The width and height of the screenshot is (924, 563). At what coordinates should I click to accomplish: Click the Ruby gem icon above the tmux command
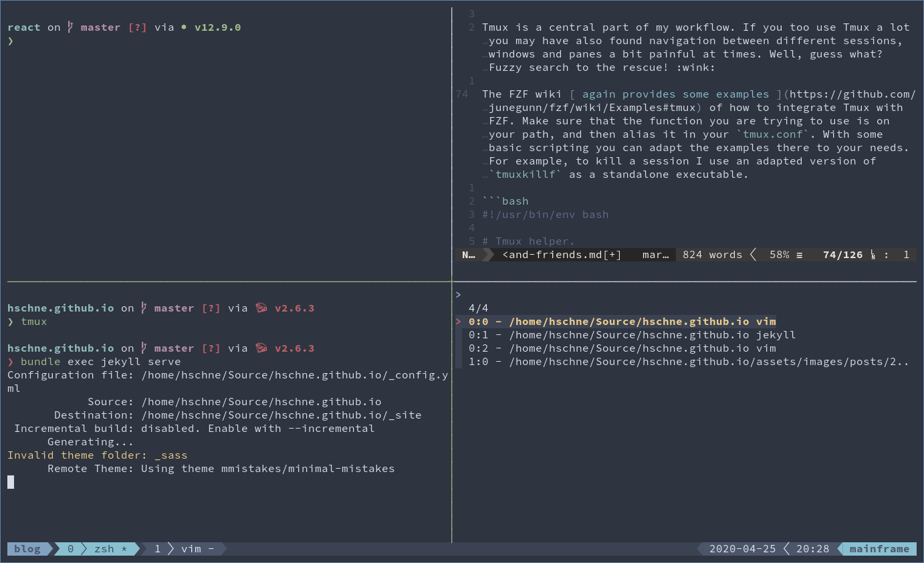(261, 308)
